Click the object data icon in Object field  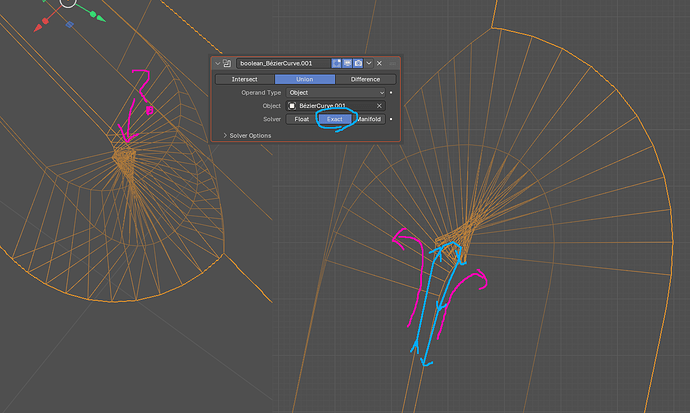(x=292, y=106)
